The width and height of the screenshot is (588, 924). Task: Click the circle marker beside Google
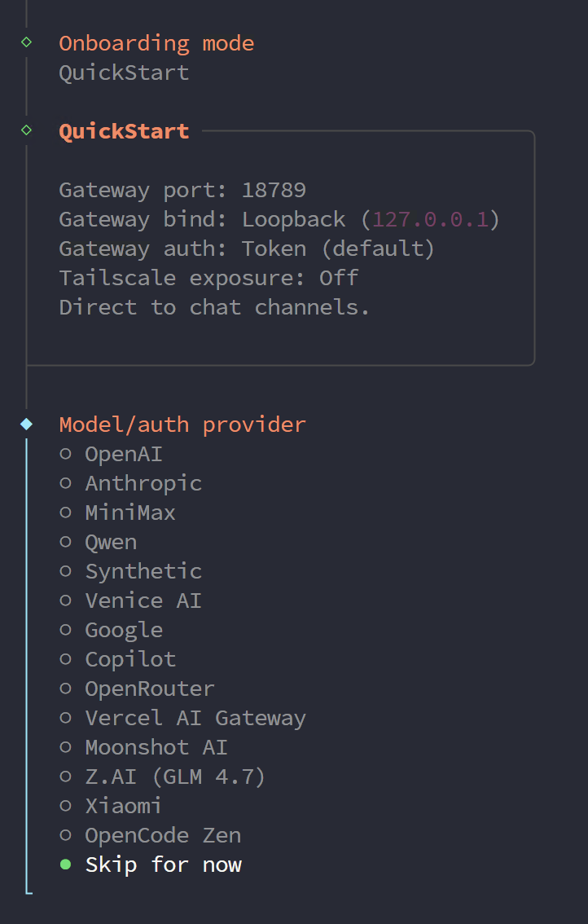pyautogui.click(x=65, y=629)
